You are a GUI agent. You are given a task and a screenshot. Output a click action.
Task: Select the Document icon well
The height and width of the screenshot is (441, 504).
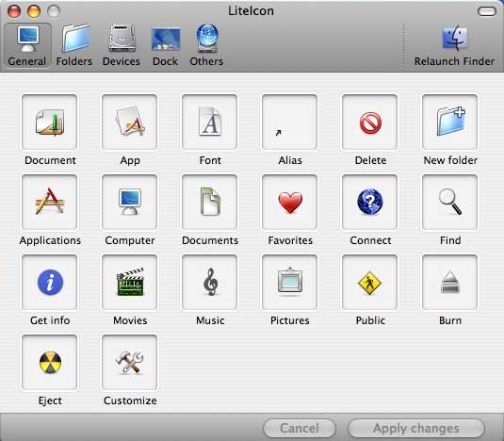[50, 122]
